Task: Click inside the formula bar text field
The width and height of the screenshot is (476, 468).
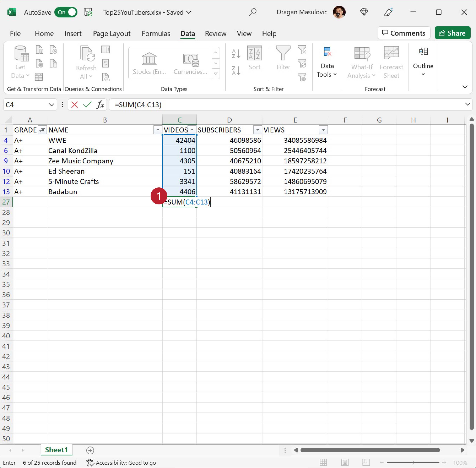Action: 271,105
